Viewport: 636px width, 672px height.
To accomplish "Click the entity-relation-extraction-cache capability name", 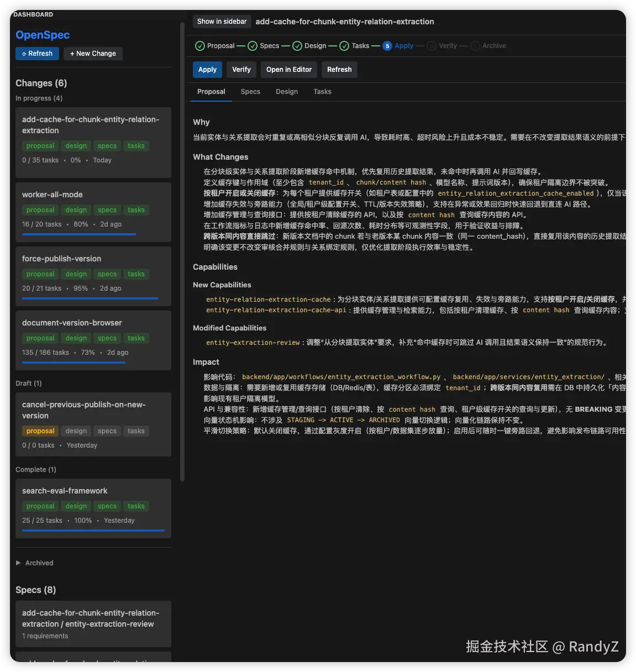I will [x=269, y=300].
